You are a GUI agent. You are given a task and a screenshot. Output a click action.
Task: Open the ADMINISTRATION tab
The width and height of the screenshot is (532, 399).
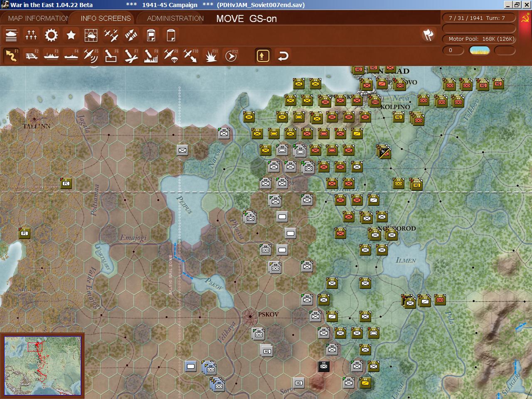point(175,18)
